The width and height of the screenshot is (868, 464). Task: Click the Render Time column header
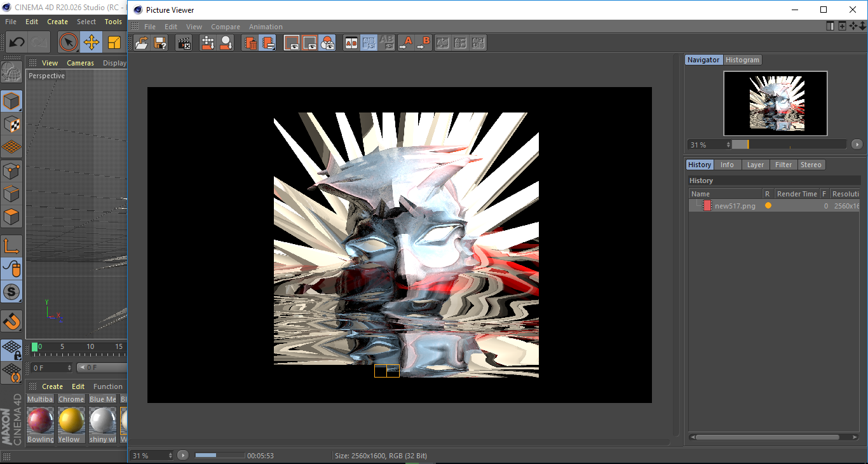click(x=797, y=194)
